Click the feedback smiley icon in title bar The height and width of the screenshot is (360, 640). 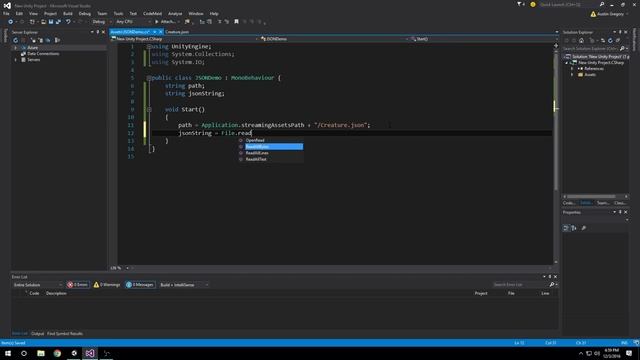[x=533, y=4]
